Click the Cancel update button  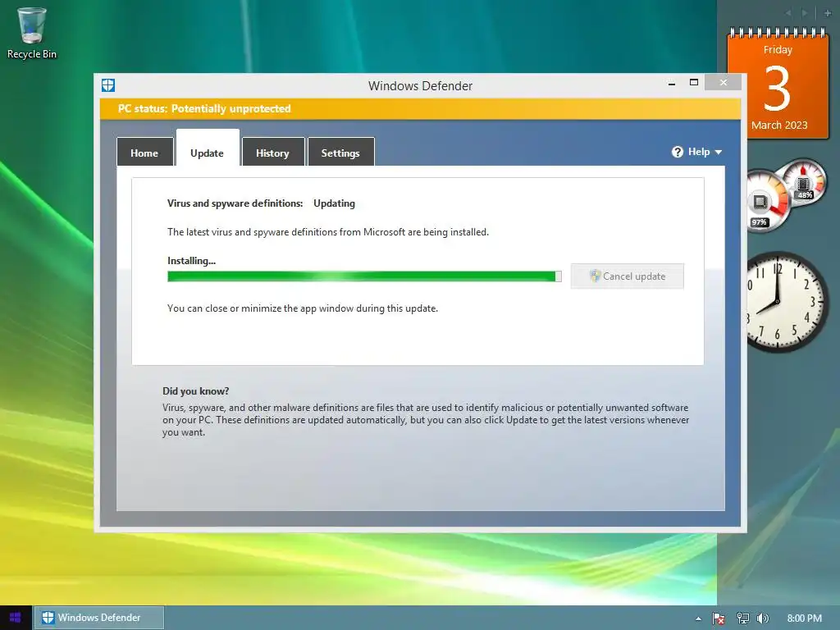coord(628,276)
